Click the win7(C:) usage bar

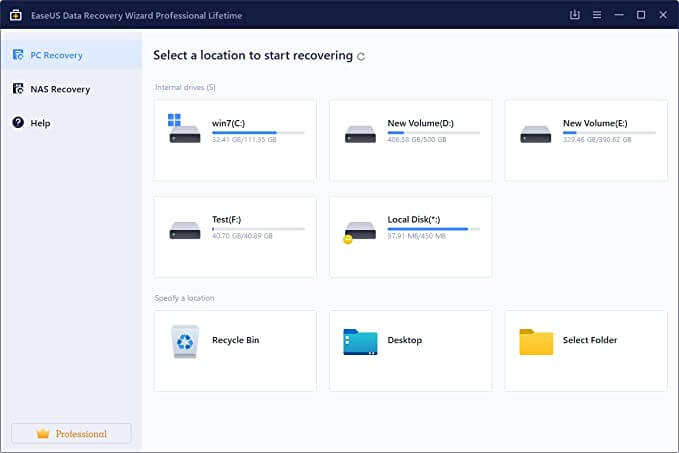pos(258,133)
